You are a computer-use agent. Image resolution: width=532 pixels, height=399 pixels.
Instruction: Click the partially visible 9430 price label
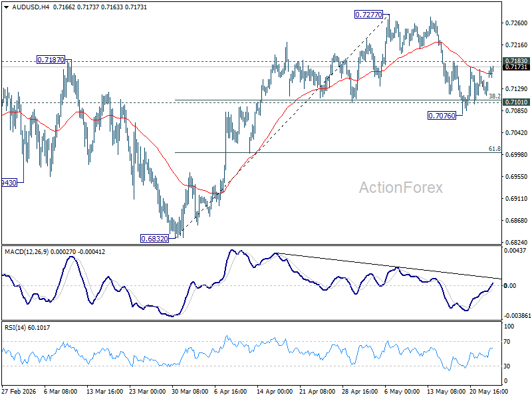click(x=9, y=184)
